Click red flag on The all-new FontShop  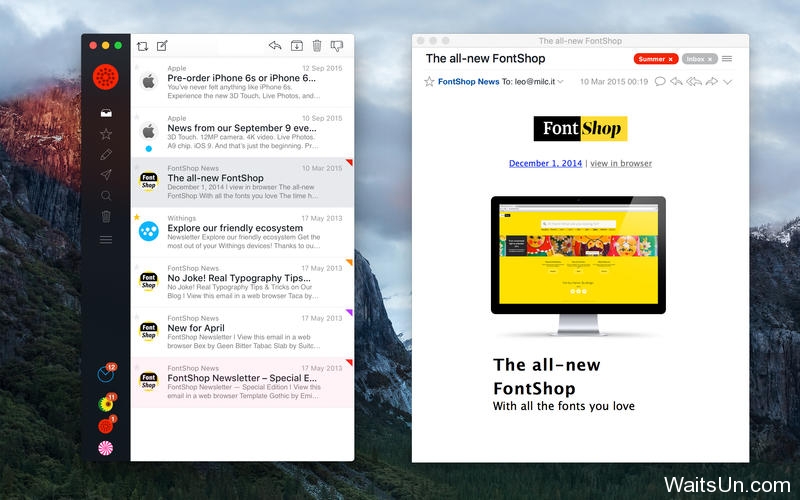point(349,162)
